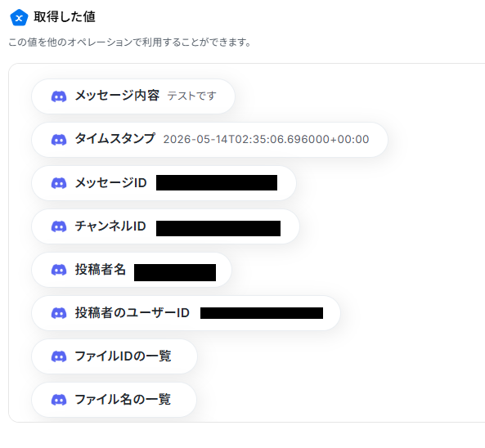Choose the メッセージID value chip label
Image resolution: width=485 pixels, height=448 pixels.
(x=111, y=183)
